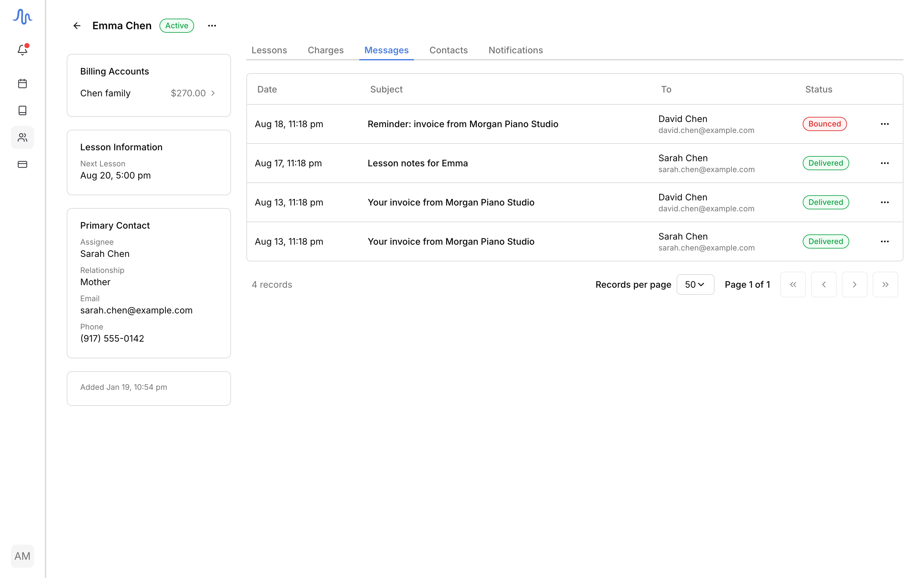Click the Subject column header
Screen dimensions: 924x578
tap(386, 90)
